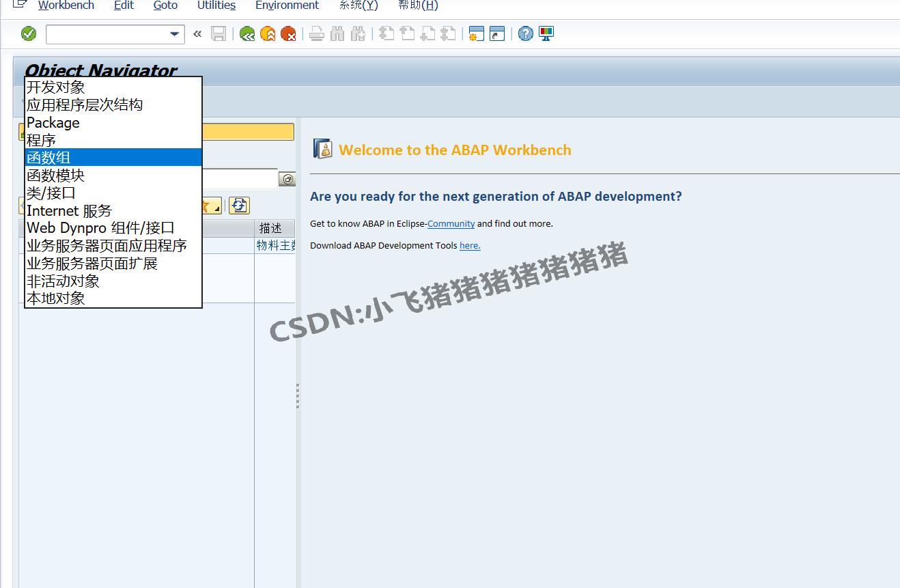Open the Edit menu
900x588 pixels.
coord(124,5)
